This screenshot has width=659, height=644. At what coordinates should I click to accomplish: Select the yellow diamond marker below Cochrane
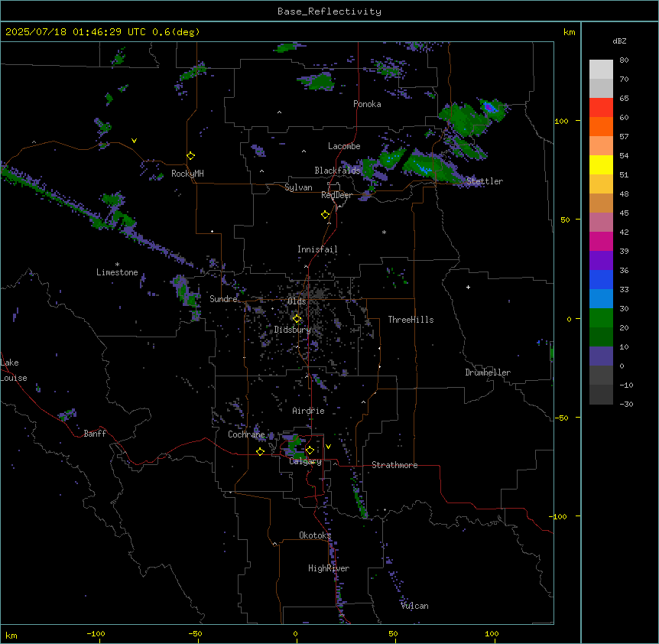pos(260,451)
